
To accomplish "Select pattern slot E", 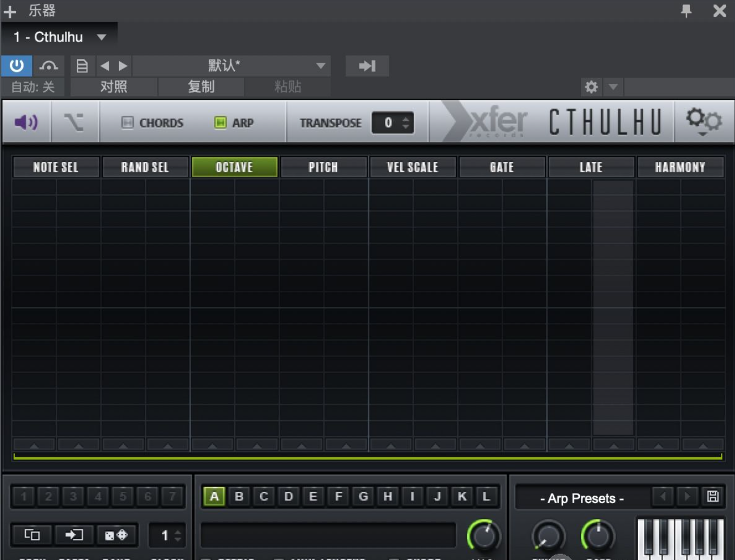I will (x=313, y=496).
